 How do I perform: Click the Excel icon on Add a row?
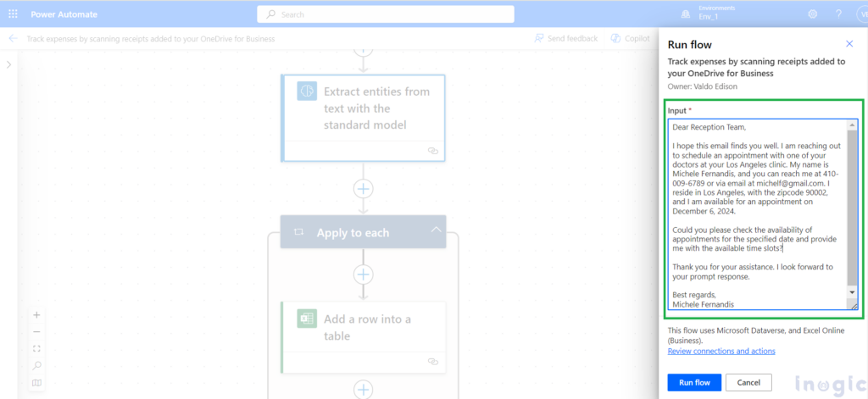306,319
